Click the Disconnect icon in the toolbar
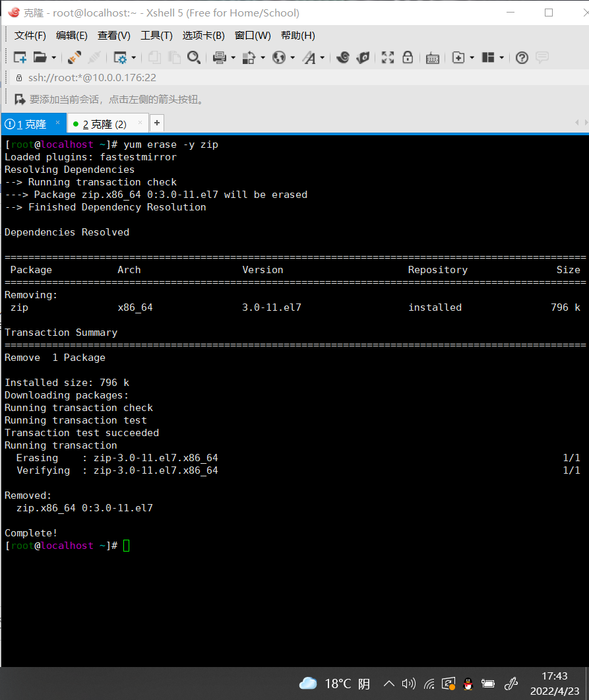The height and width of the screenshot is (700, 589). click(x=94, y=57)
